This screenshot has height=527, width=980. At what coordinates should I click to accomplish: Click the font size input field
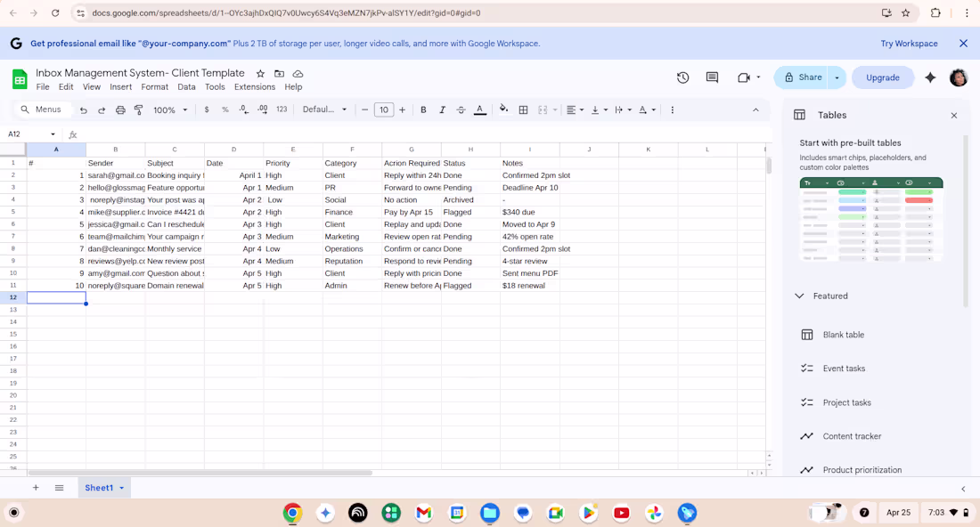383,109
